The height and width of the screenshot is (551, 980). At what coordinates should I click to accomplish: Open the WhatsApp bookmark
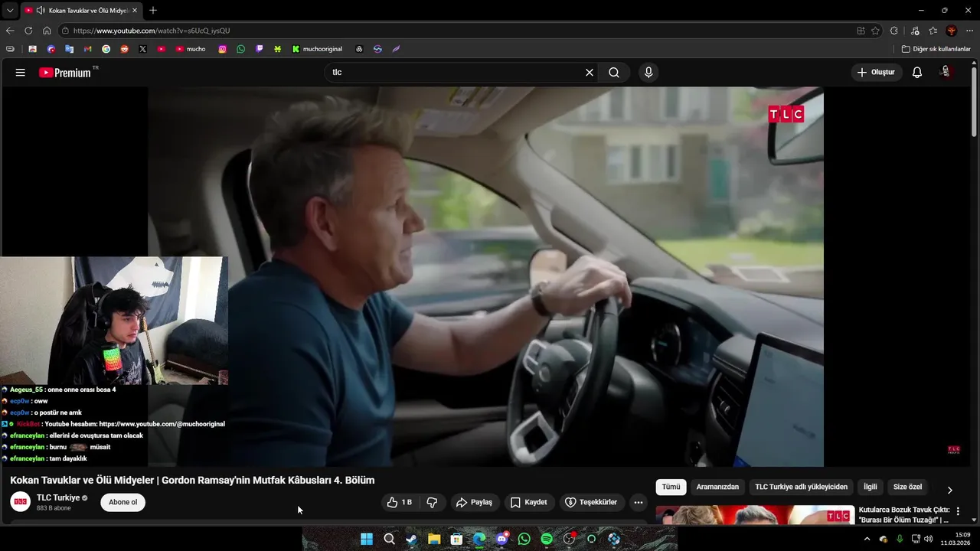click(241, 49)
